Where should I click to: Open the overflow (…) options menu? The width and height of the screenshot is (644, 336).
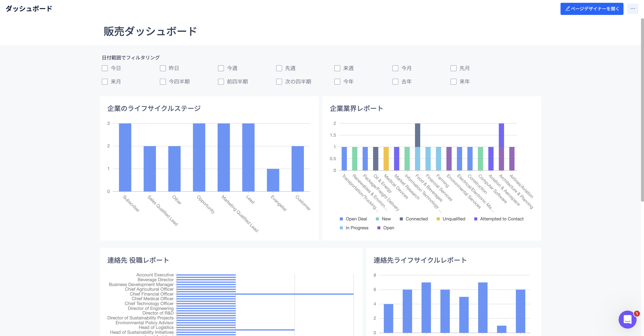click(633, 9)
